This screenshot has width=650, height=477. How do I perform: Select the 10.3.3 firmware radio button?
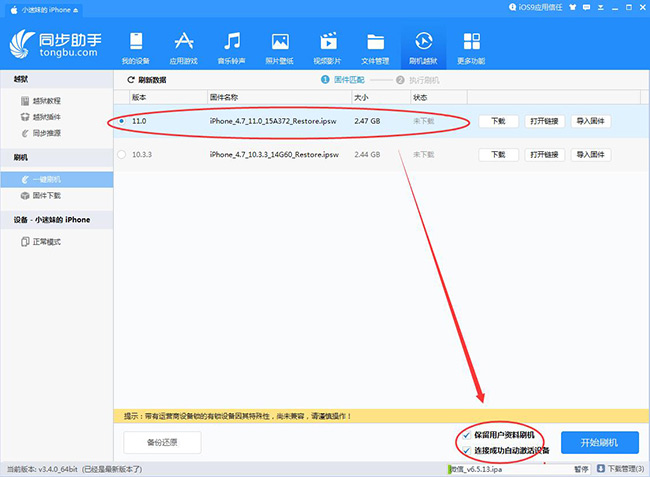[x=121, y=155]
